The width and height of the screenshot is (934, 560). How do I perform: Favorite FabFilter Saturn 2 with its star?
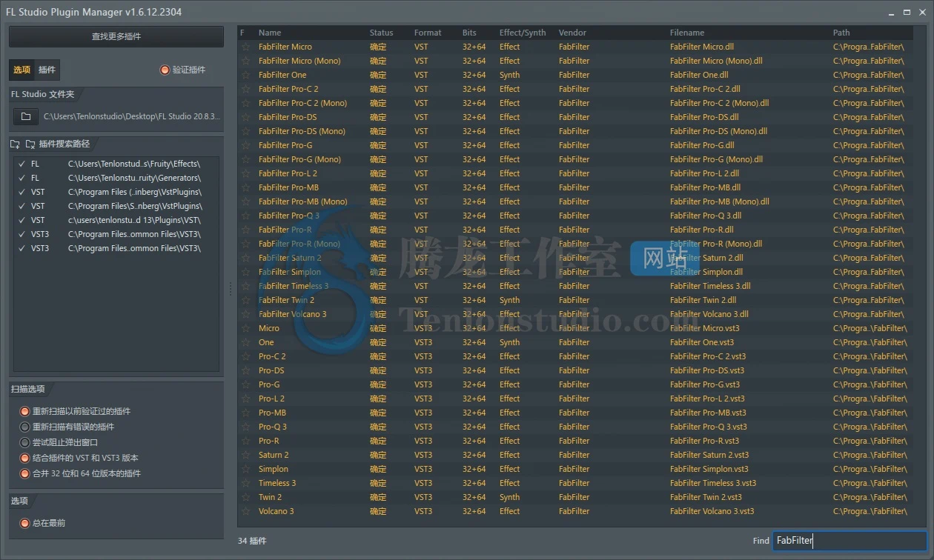tap(245, 258)
